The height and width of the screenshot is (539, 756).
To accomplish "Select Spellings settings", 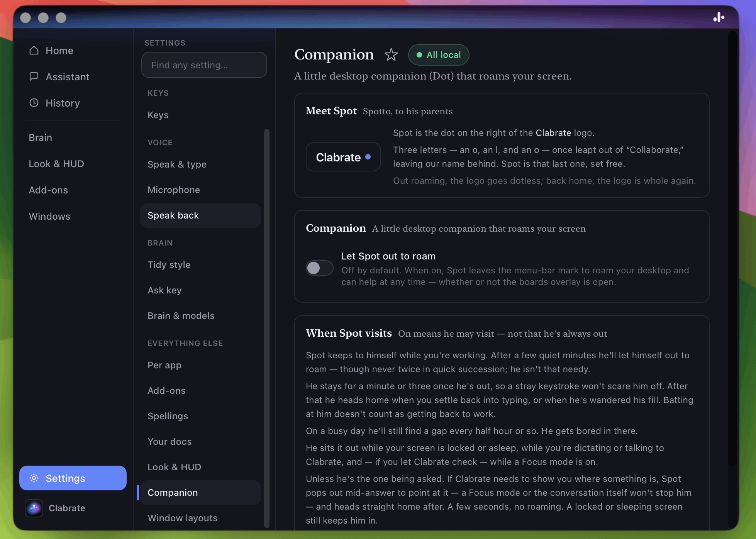I will point(200,416).
